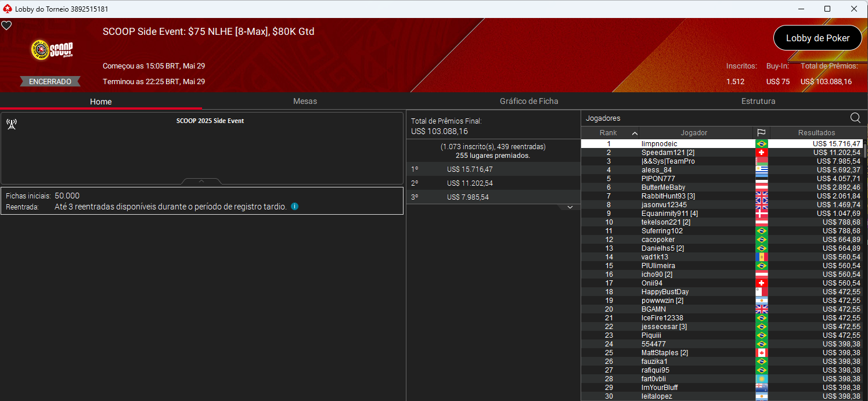
Task: Select player PIUlimeira row
Action: coord(722,265)
